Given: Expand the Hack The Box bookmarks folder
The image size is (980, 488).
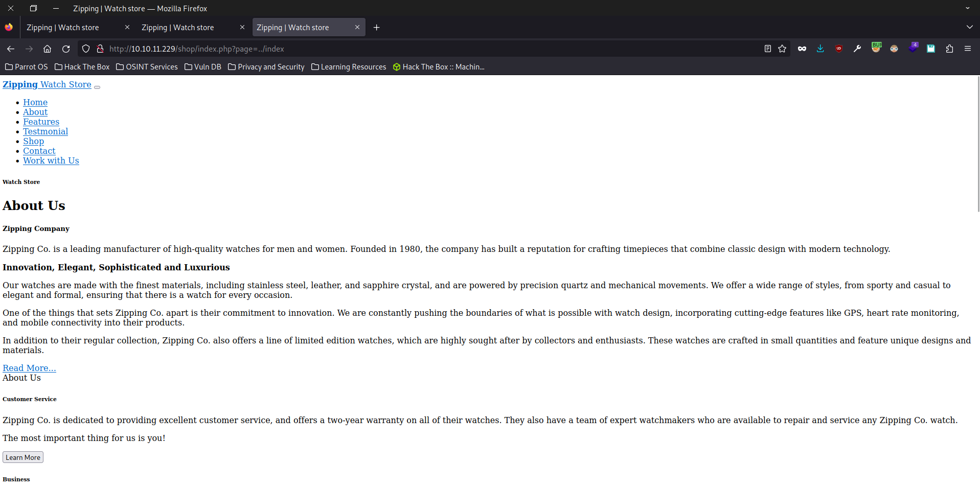Looking at the screenshot, I should pos(82,67).
